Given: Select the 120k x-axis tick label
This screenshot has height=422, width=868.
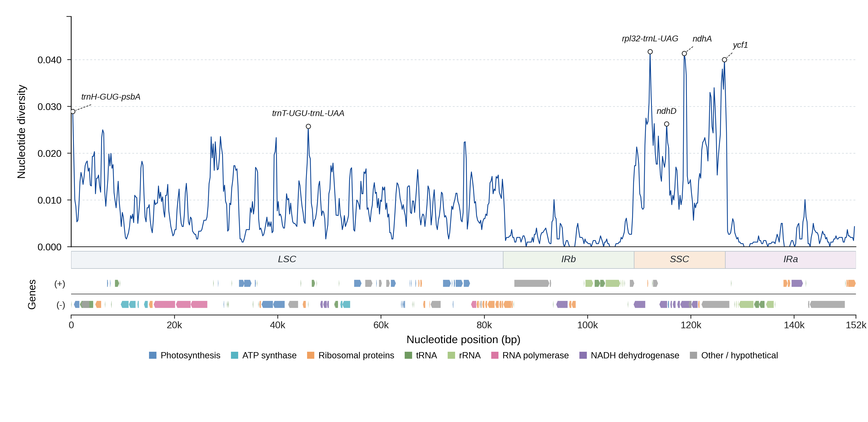Looking at the screenshot, I should [x=691, y=325].
